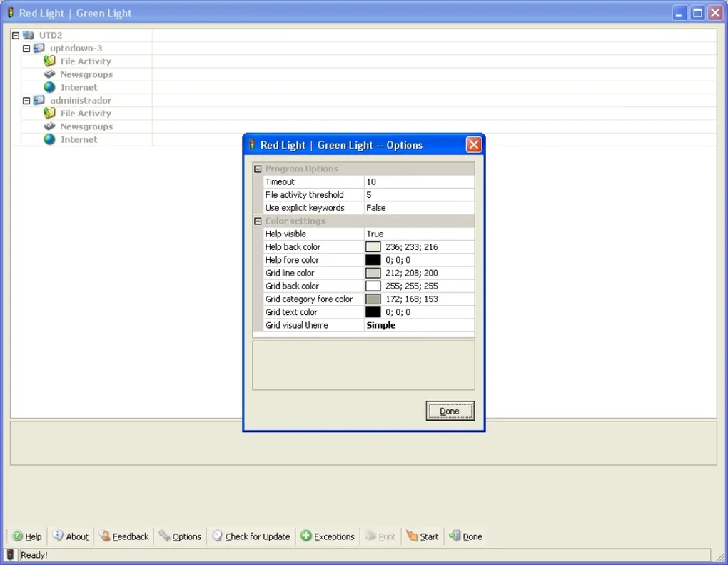Select the UTD2 root tree label
The width and height of the screenshot is (728, 565).
[51, 35]
